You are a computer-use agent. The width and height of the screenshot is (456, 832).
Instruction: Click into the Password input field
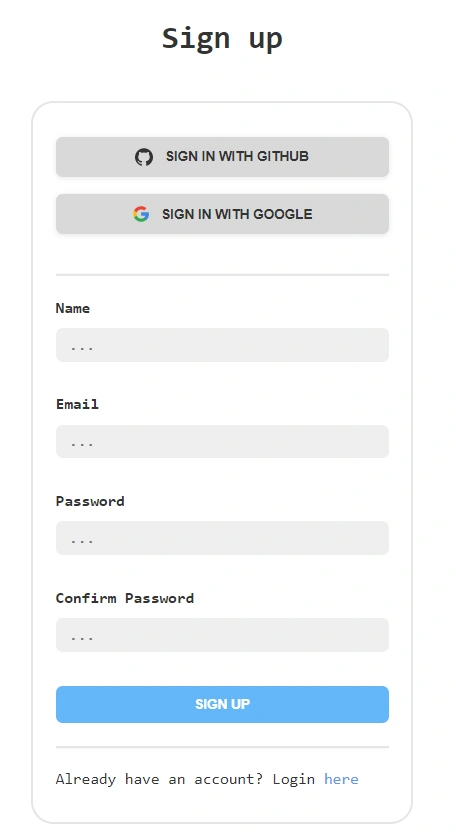(222, 538)
